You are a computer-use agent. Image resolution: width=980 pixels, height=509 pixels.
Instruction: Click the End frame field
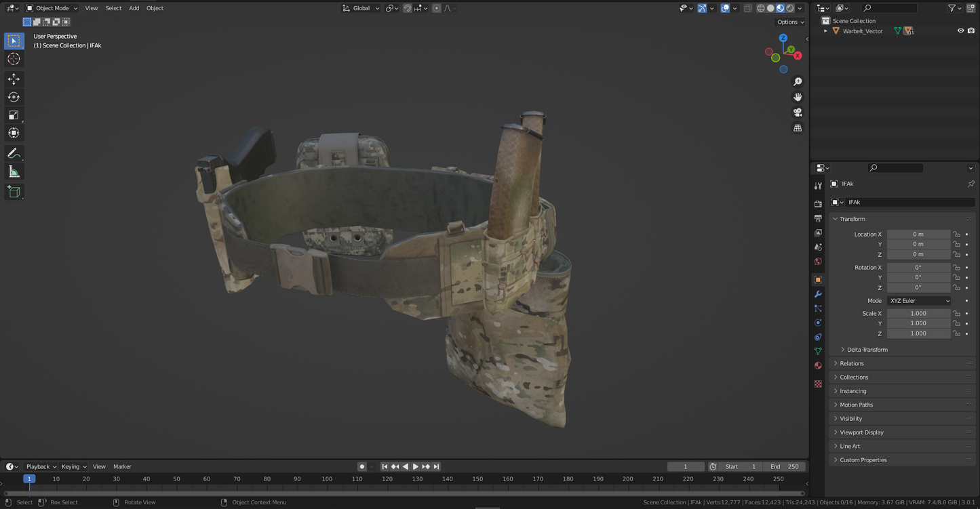(x=784, y=467)
